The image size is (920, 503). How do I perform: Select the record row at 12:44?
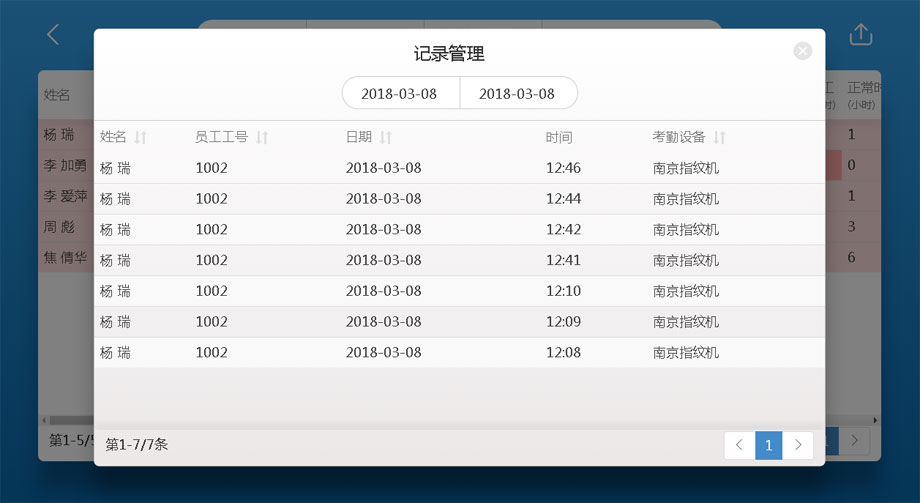(459, 199)
